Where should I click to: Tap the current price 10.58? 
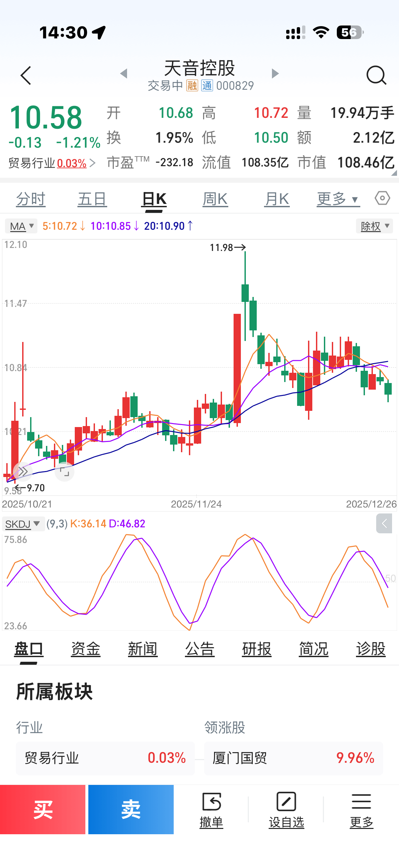coord(46,118)
